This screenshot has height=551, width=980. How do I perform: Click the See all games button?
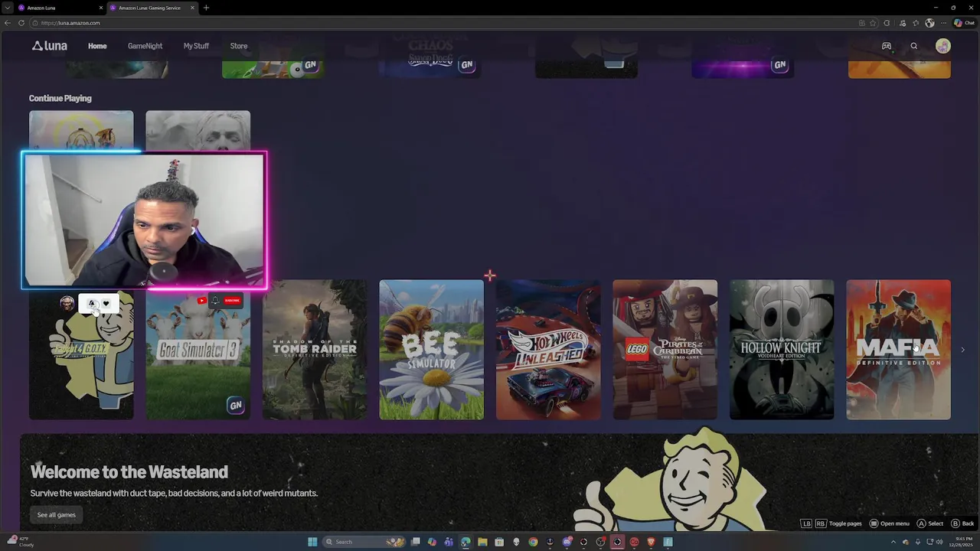(x=57, y=514)
